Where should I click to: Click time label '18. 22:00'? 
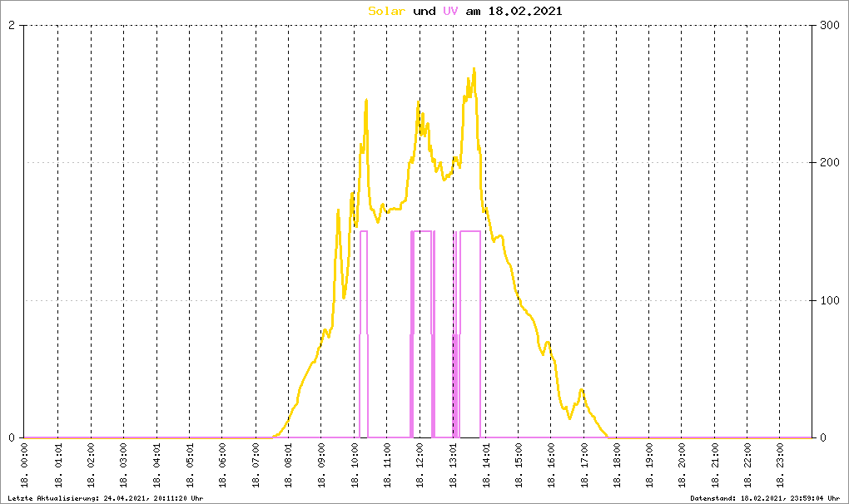point(747,465)
